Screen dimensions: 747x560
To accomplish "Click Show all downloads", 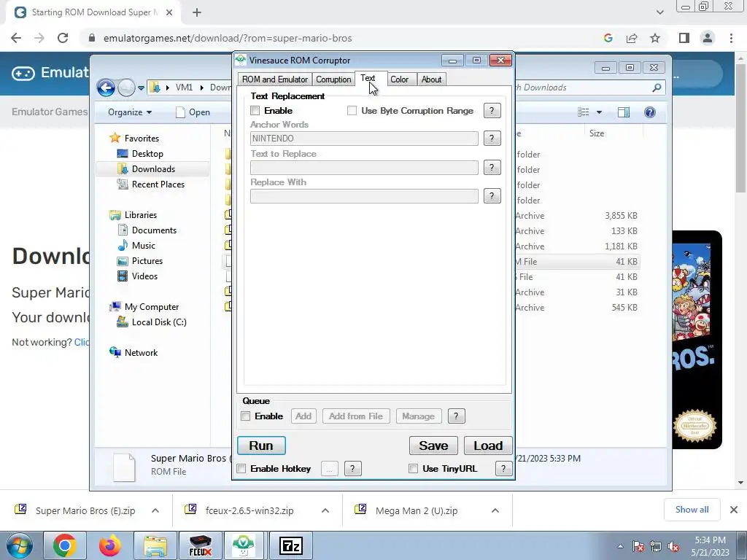I will point(692,510).
